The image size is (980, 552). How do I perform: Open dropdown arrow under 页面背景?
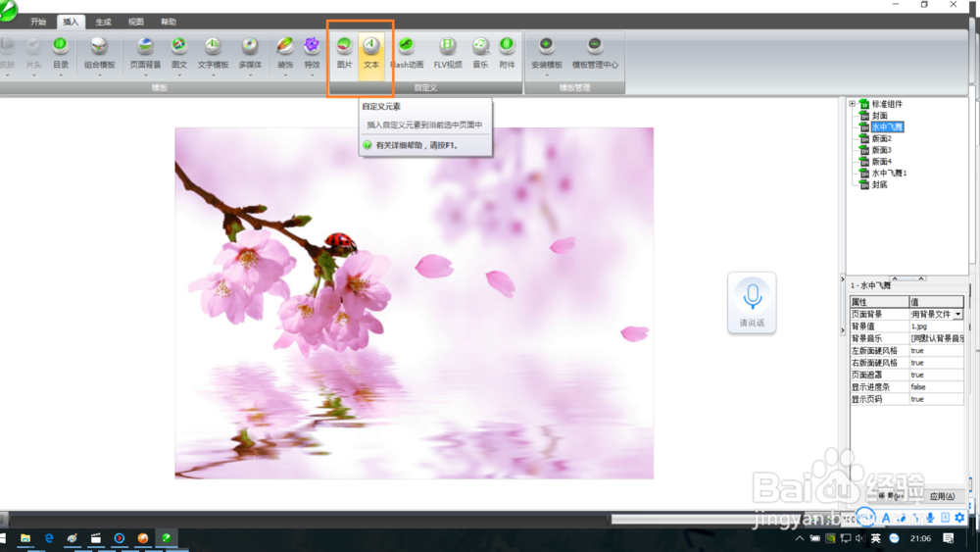click(145, 75)
